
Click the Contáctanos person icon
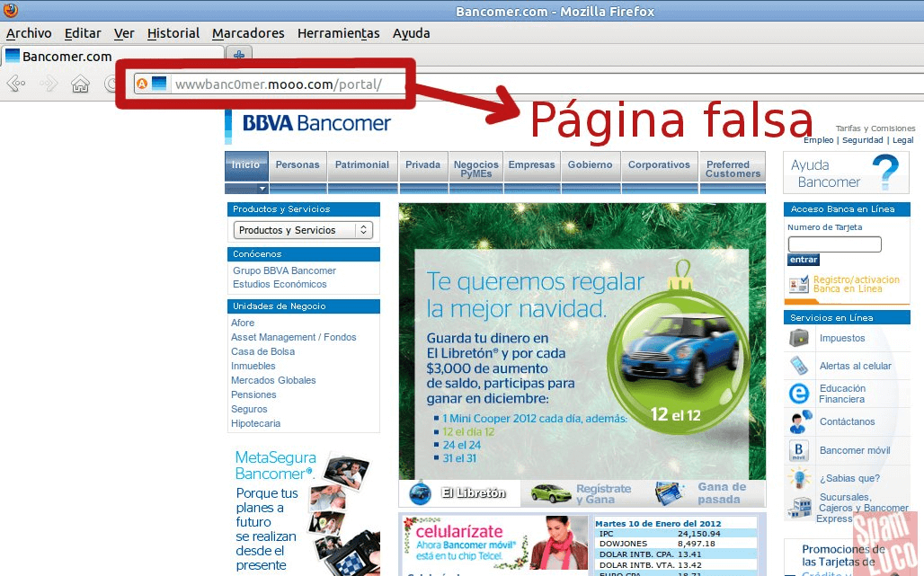(799, 421)
